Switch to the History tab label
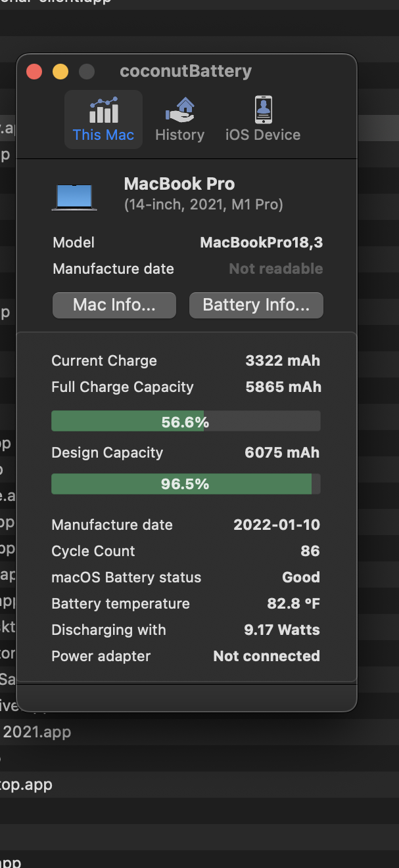The image size is (399, 868). (x=179, y=135)
